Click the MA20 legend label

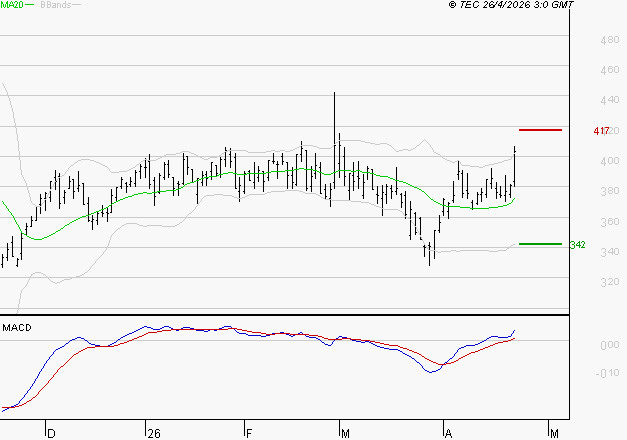(10, 5)
